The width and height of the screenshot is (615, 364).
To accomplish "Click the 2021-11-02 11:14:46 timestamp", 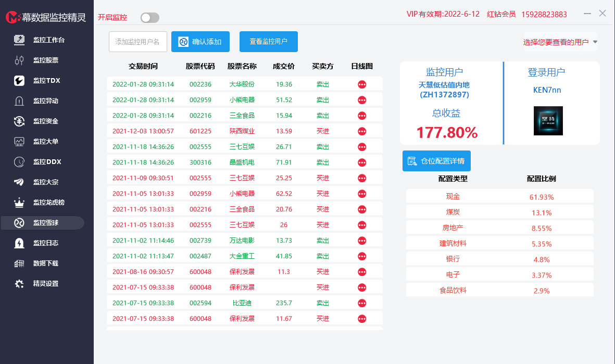I will click(x=143, y=241).
